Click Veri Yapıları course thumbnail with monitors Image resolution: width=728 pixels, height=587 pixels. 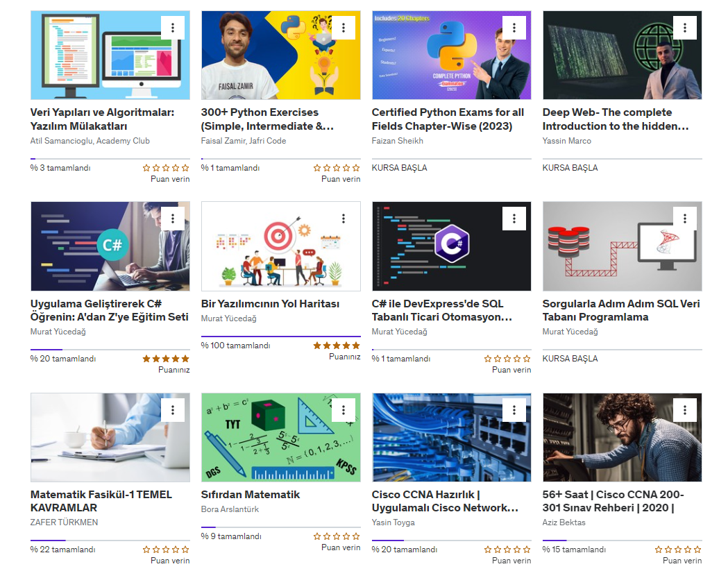pos(110,56)
